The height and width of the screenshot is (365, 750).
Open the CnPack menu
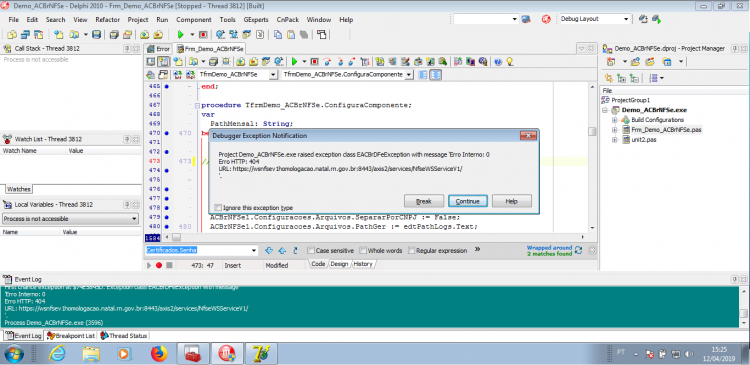(287, 20)
